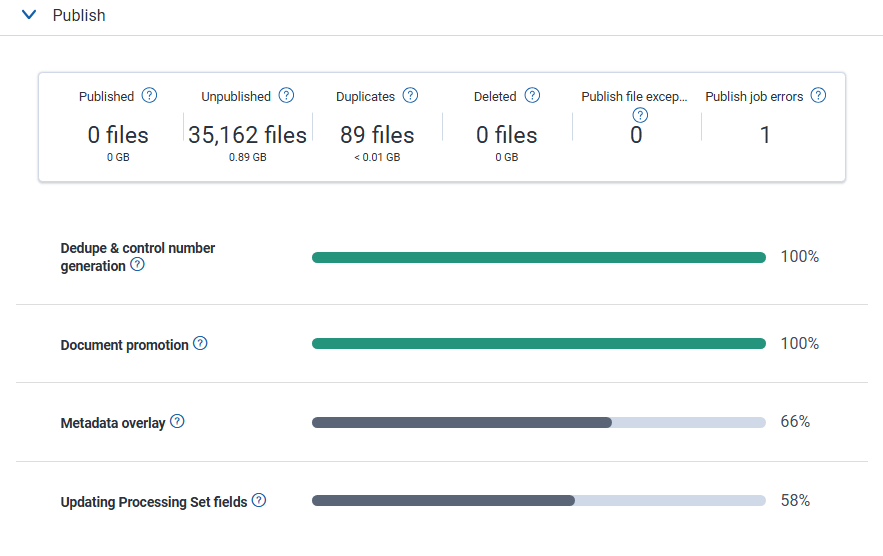Click the Updating Processing Set fields progress bar
Image resolution: width=883 pixels, height=556 pixels.
click(x=539, y=500)
